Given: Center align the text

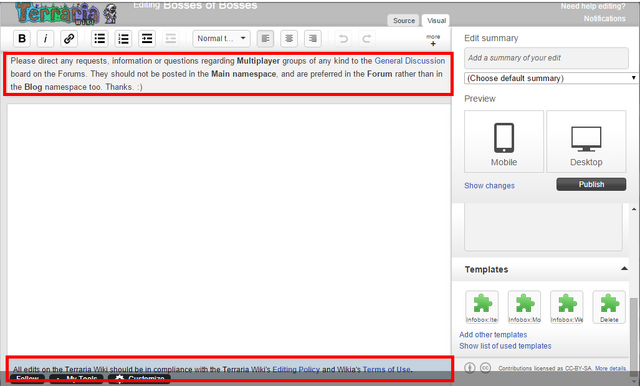Looking at the screenshot, I should point(289,39).
